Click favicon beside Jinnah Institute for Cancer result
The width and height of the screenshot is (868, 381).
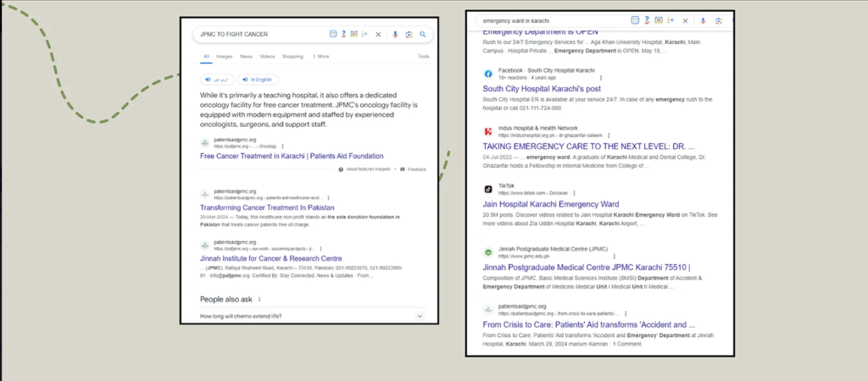click(x=205, y=245)
